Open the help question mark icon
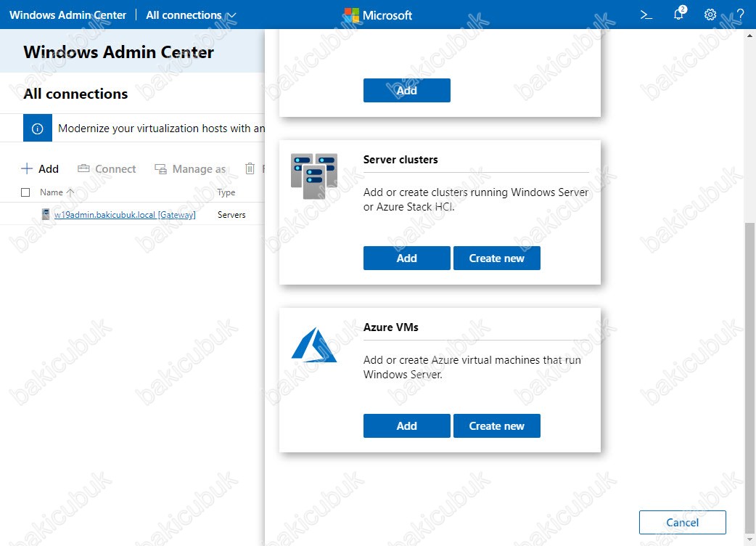Screen dimensions: 756x546 point(741,15)
